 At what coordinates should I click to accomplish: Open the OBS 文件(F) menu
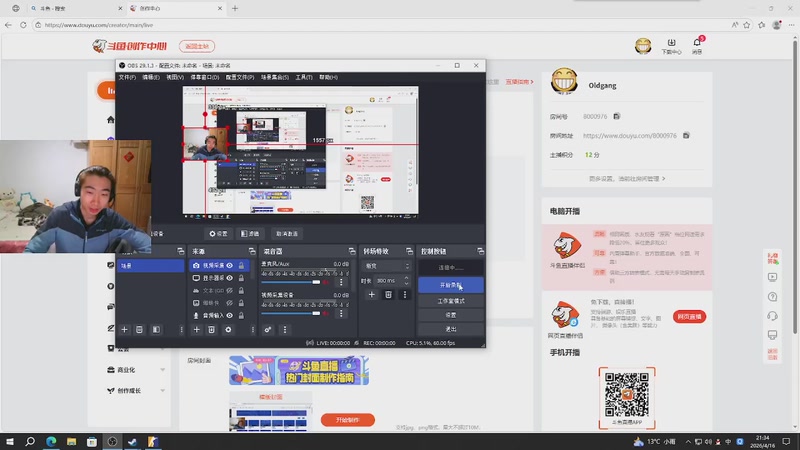(127, 77)
